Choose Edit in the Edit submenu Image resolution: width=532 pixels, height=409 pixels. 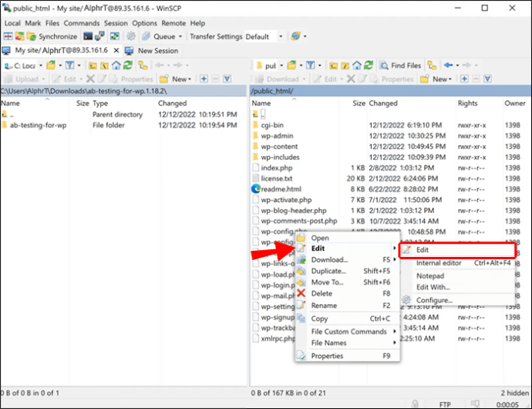click(457, 250)
